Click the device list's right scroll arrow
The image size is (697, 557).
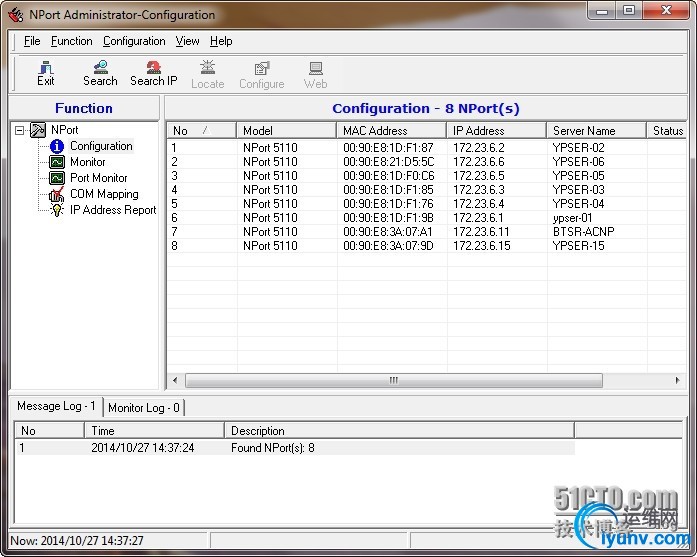[677, 381]
